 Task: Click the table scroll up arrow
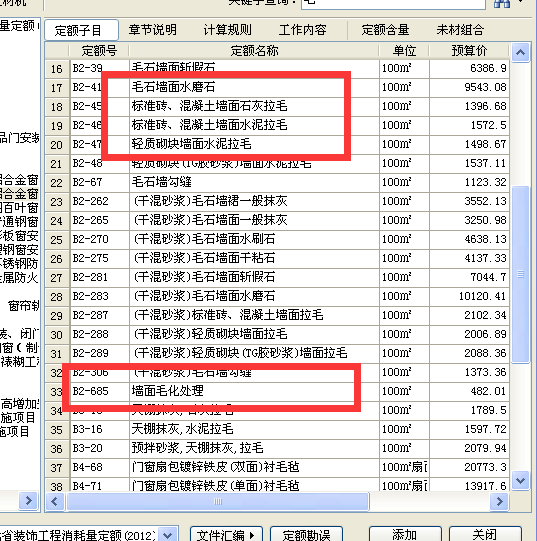pyautogui.click(x=520, y=52)
